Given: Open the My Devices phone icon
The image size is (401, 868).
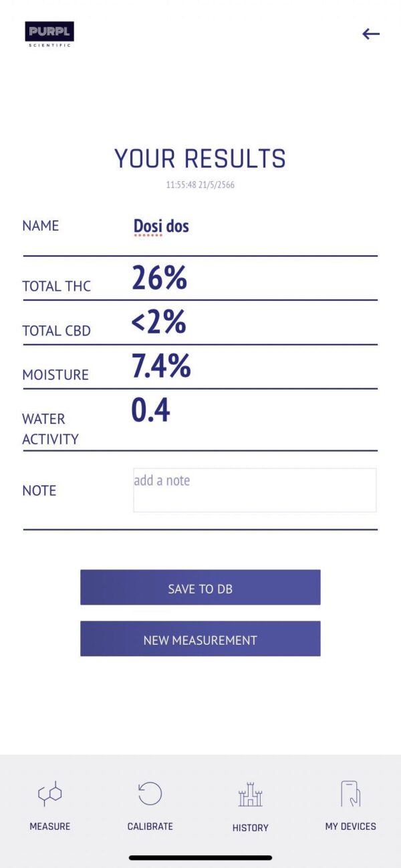Looking at the screenshot, I should [351, 794].
